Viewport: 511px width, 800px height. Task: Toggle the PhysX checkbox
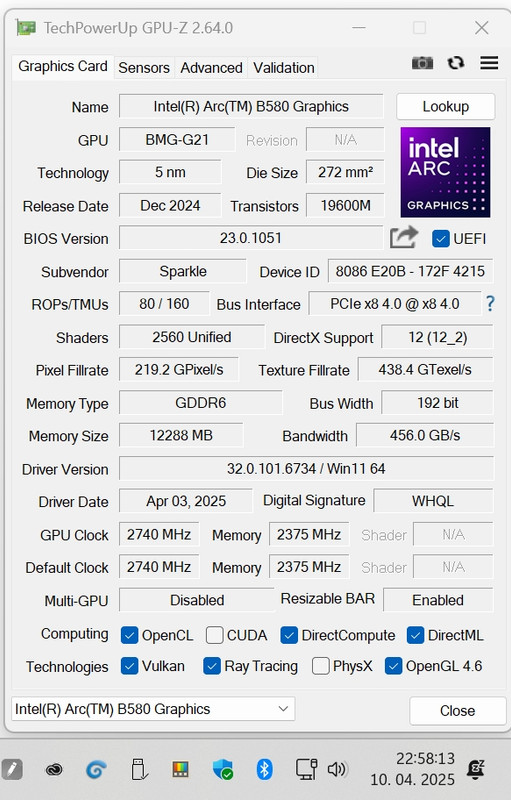(x=320, y=666)
